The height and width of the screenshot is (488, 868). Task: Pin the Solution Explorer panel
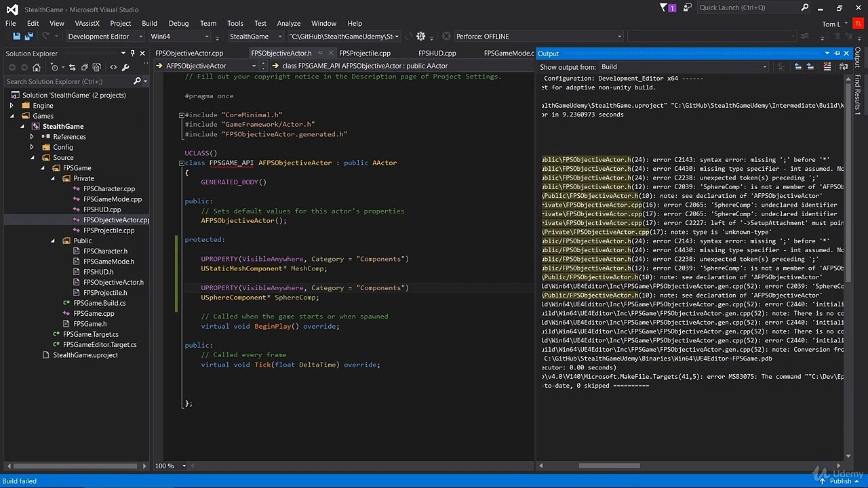(133, 53)
